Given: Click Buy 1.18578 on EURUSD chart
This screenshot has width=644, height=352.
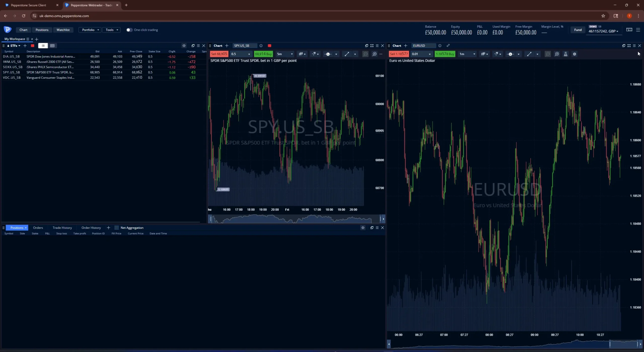Looking at the screenshot, I should pyautogui.click(x=445, y=54).
